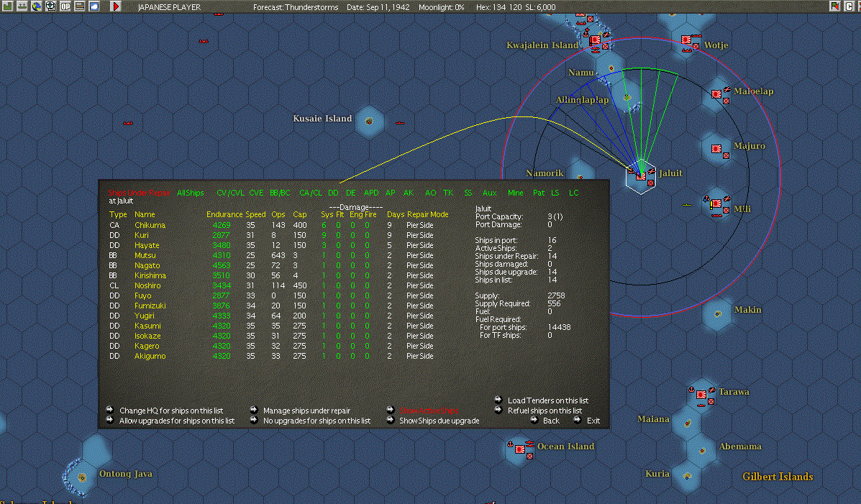This screenshot has height=504, width=861.
Task: Click the Back button
Action: coord(551,421)
